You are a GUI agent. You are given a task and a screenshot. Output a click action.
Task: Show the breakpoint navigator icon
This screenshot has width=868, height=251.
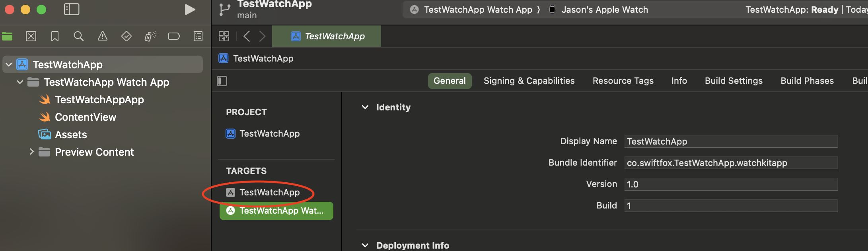point(174,37)
